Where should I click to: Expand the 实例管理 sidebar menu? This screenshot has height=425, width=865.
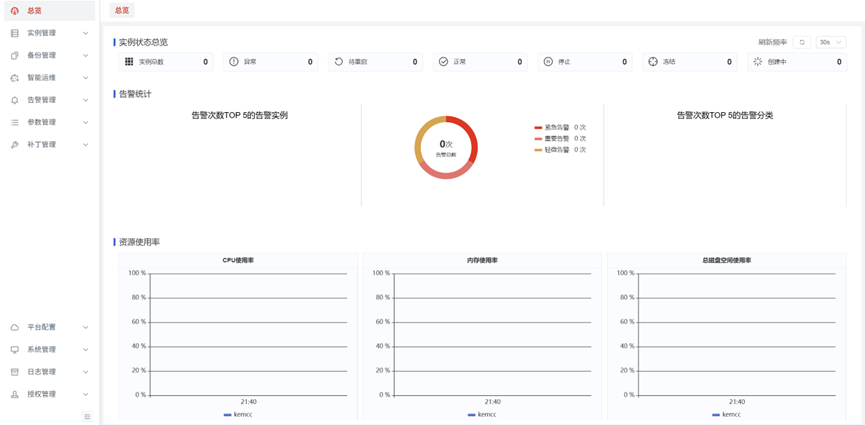tap(48, 33)
